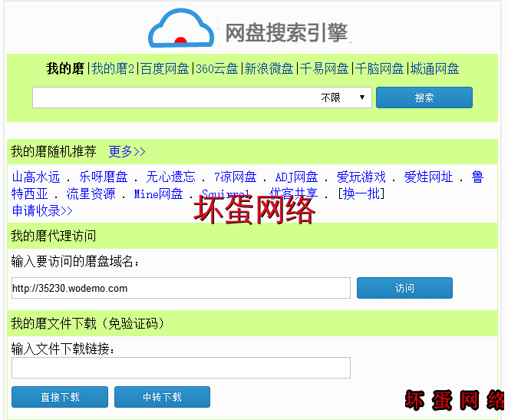
Task: Switch to the 百度网盘 tab
Action: pyautogui.click(x=164, y=68)
